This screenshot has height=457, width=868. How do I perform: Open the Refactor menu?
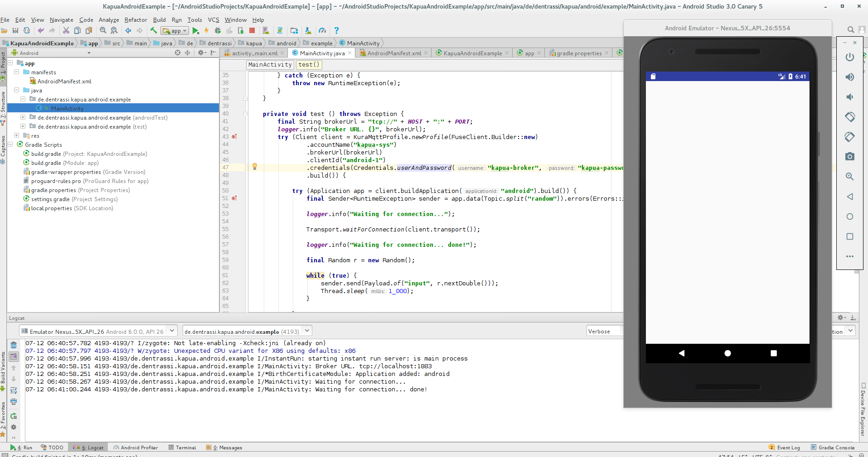136,19
